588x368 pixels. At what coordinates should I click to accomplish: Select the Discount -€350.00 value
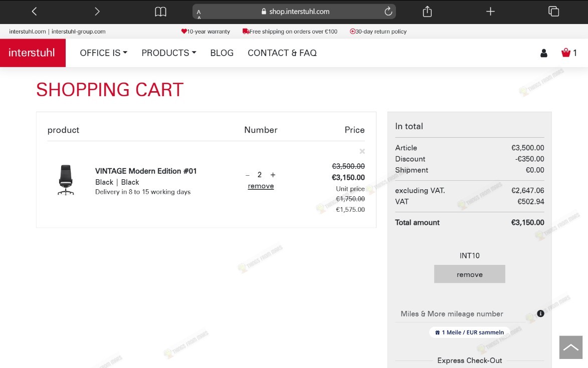[x=529, y=159]
